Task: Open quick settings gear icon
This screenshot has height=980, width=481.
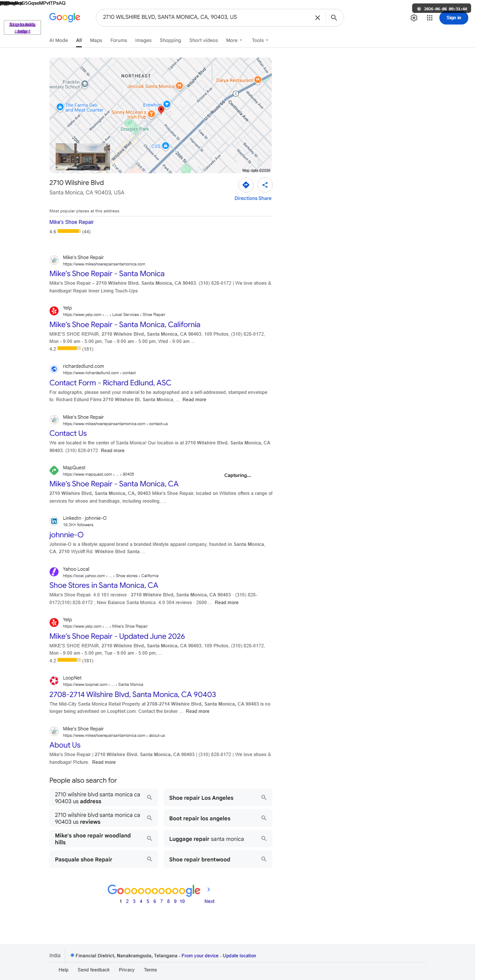Action: point(414,18)
